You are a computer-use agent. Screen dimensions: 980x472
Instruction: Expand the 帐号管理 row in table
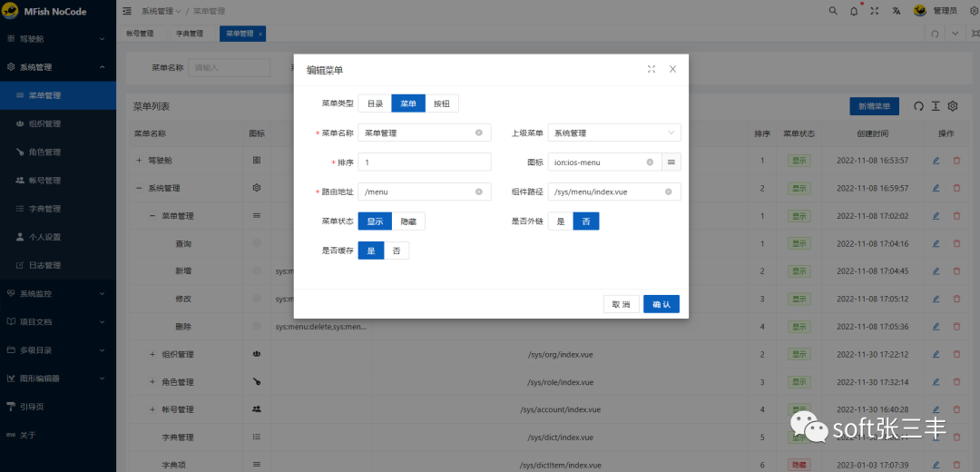[x=152, y=409]
